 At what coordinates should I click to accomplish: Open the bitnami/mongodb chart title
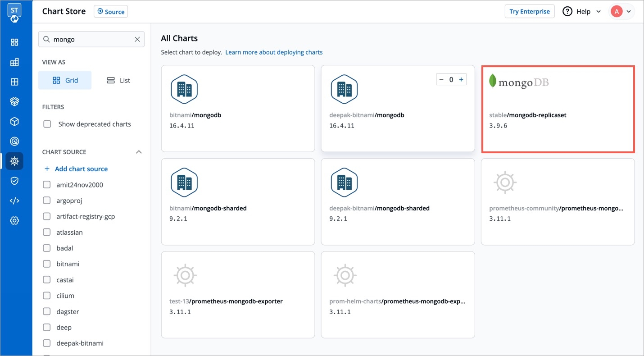point(195,115)
